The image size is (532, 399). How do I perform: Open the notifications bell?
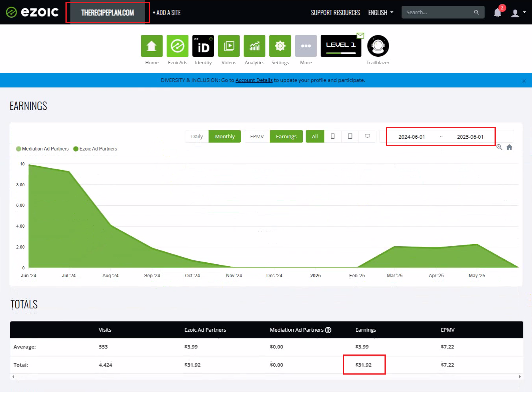(498, 13)
